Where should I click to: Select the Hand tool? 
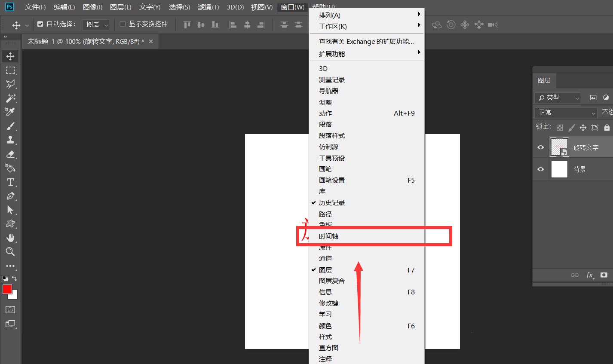10,238
